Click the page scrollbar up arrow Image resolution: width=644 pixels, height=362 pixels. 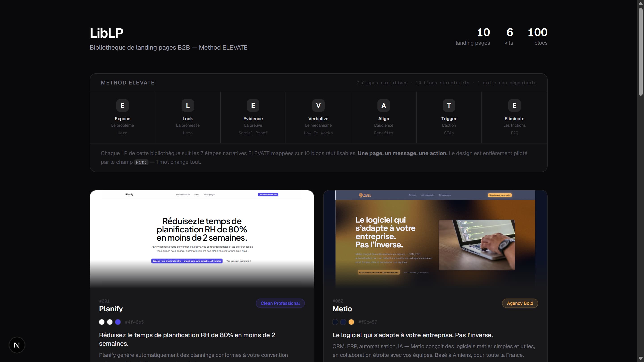pyautogui.click(x=640, y=3)
